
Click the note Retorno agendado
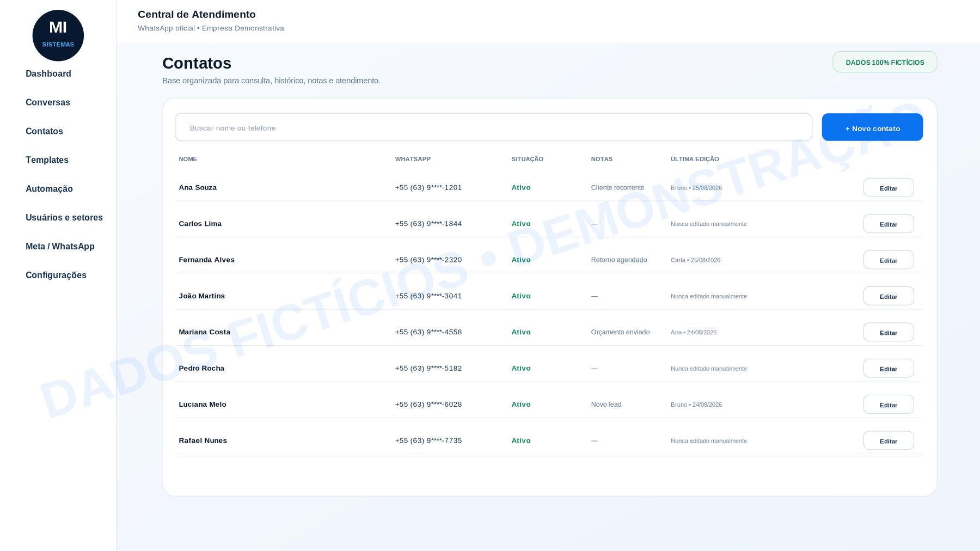[x=619, y=260]
